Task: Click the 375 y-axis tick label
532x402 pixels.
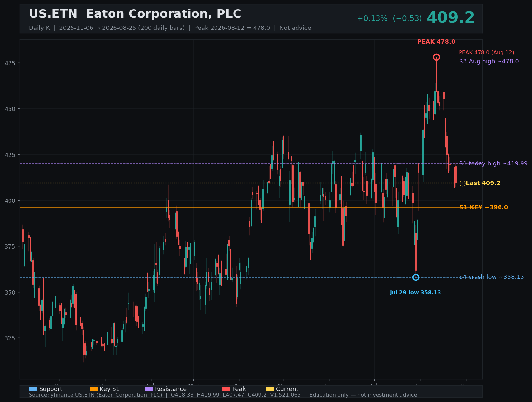Action: pyautogui.click(x=10, y=246)
